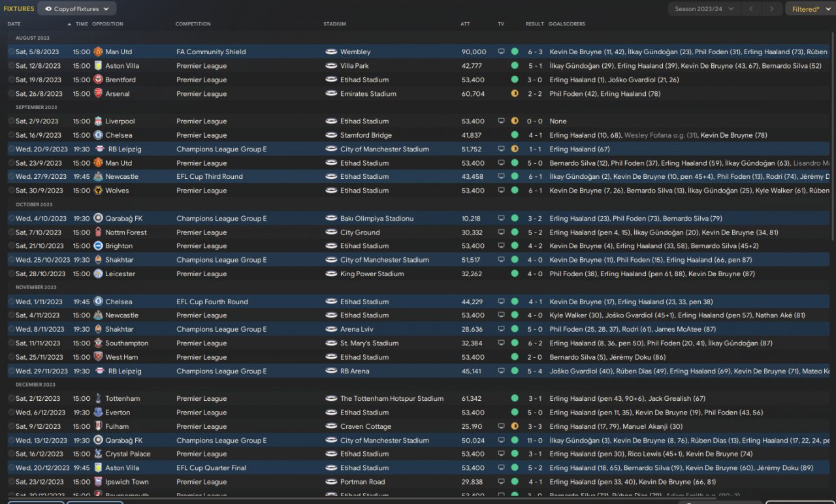Open the Season 2023/24 dropdown
The image size is (836, 504).
(x=703, y=9)
